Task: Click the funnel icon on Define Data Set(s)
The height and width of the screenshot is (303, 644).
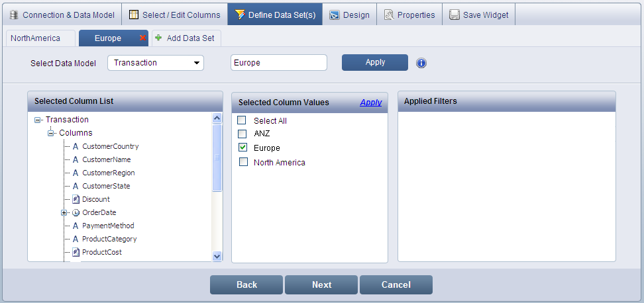Action: coord(239,15)
